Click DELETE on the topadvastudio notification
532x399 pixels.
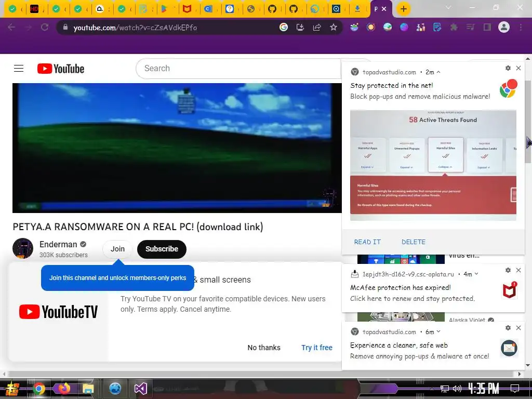pos(413,242)
